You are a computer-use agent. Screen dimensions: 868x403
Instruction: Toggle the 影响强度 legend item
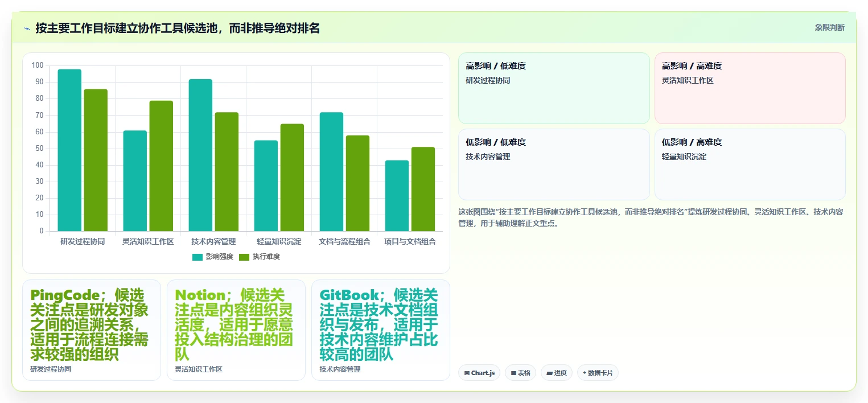click(x=213, y=257)
